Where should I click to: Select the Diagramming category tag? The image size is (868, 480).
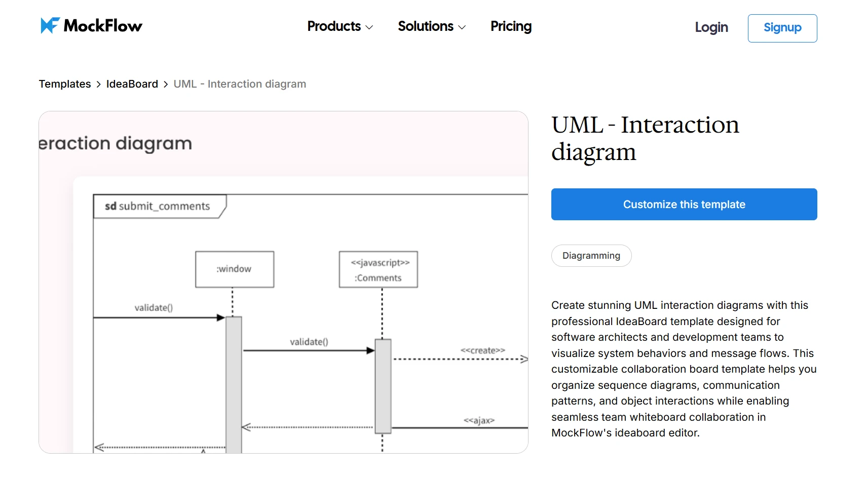[591, 256]
